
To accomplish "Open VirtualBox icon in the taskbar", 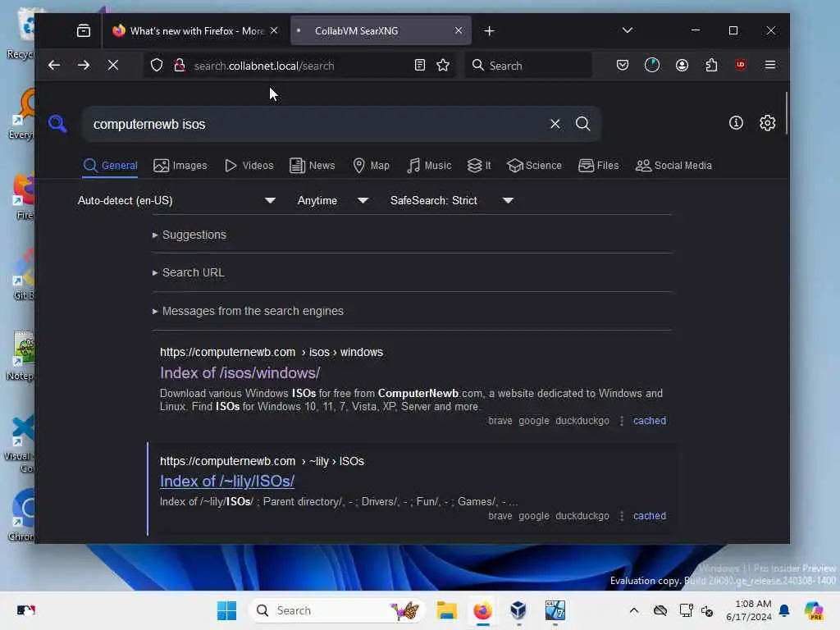I will pos(518,610).
